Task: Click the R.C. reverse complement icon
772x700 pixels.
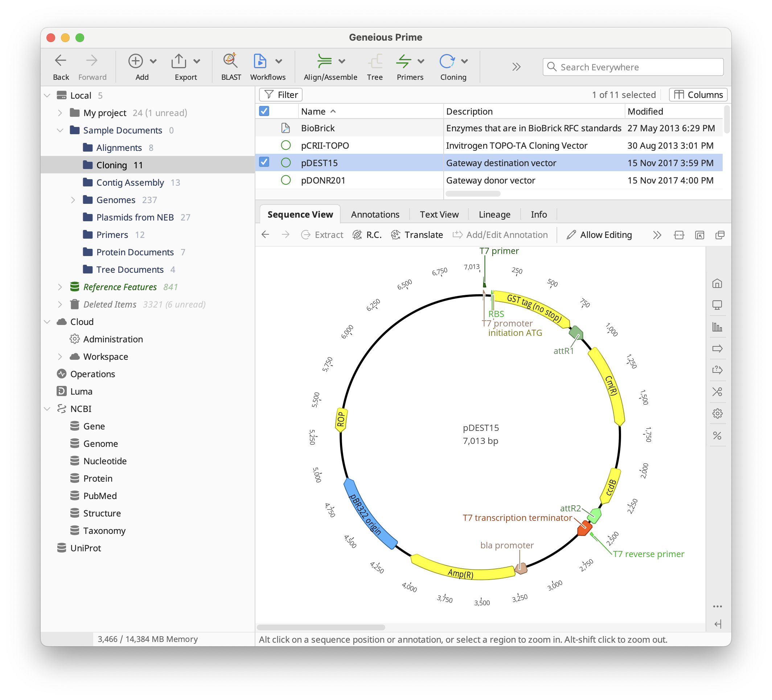Action: tap(357, 235)
